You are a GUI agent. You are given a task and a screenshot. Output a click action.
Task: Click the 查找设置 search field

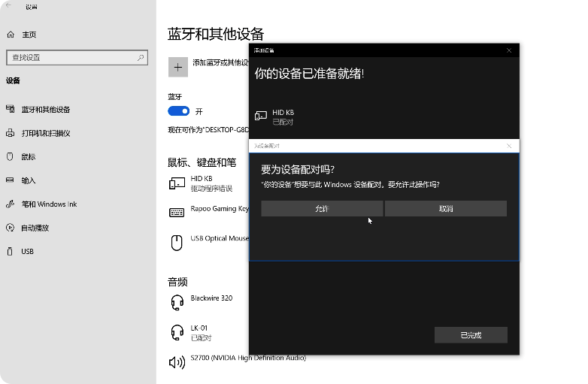point(77,58)
